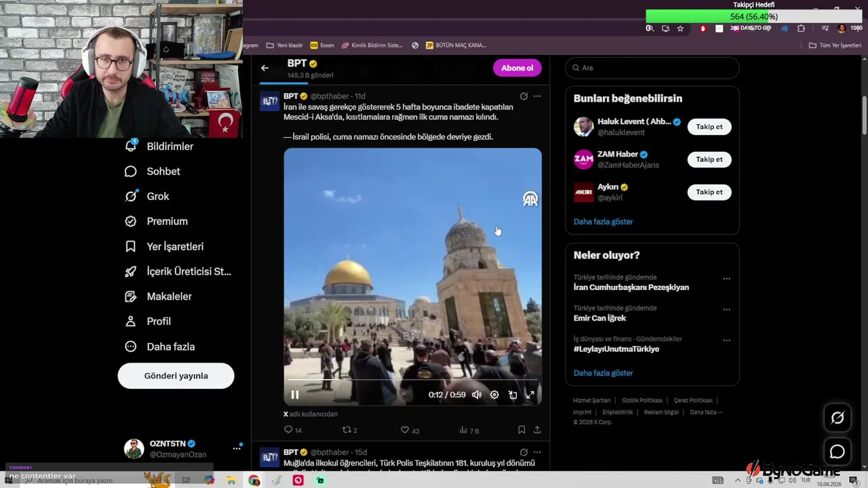Open the #LeylayıUnutmaTürkiye trend
868x488 pixels.
616,349
